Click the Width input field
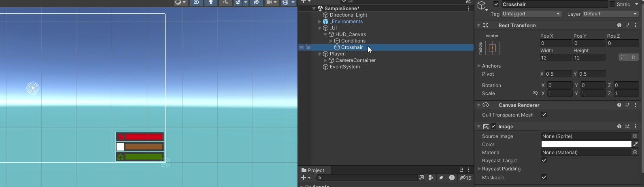 pyautogui.click(x=556, y=58)
